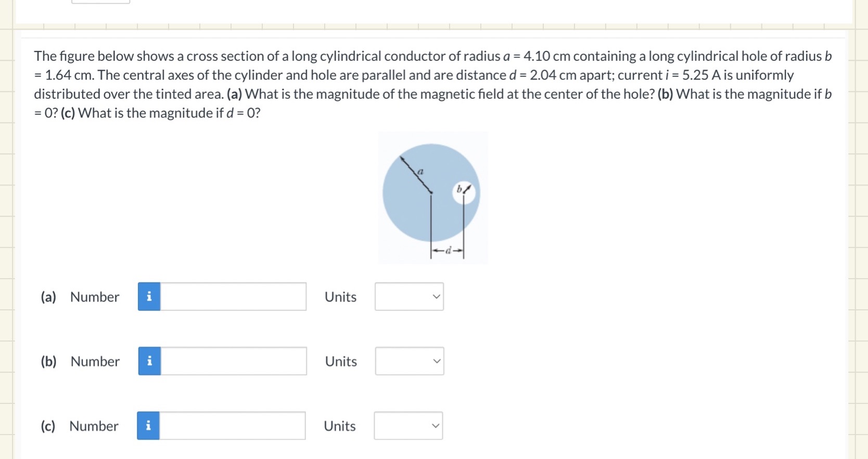Click the Number input field for part (b)
Image resolution: width=868 pixels, height=459 pixels.
click(233, 361)
